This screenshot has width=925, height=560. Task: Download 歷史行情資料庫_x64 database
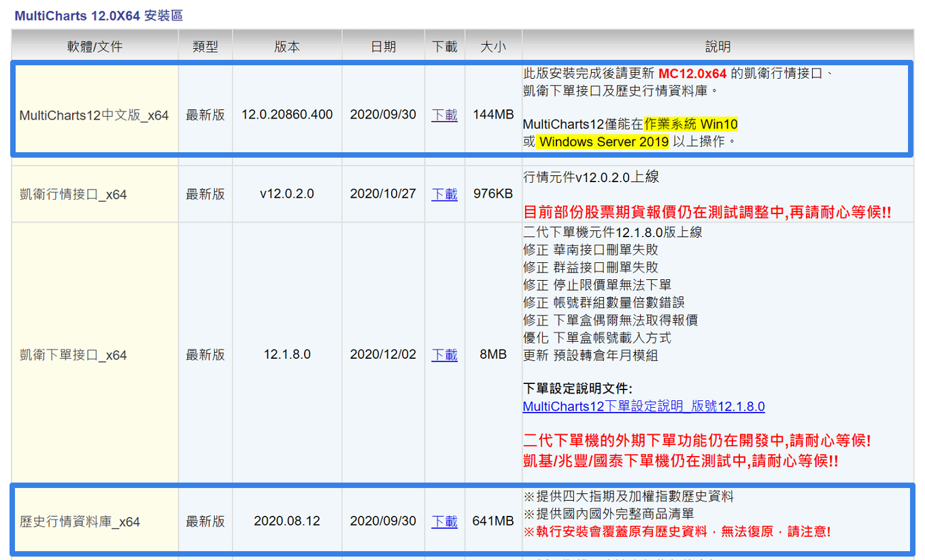(x=444, y=521)
